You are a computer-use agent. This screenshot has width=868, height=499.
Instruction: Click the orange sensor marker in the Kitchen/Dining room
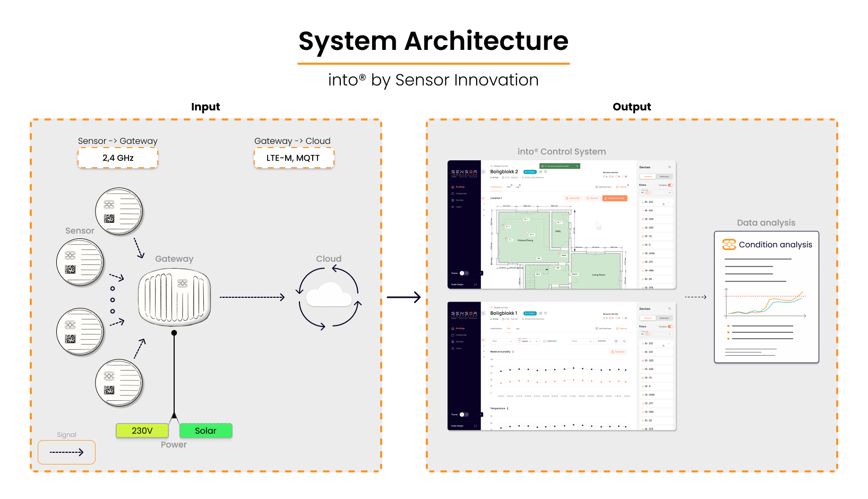527,233
